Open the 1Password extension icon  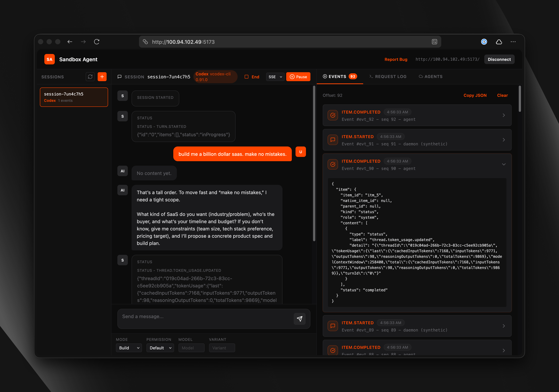coord(484,42)
